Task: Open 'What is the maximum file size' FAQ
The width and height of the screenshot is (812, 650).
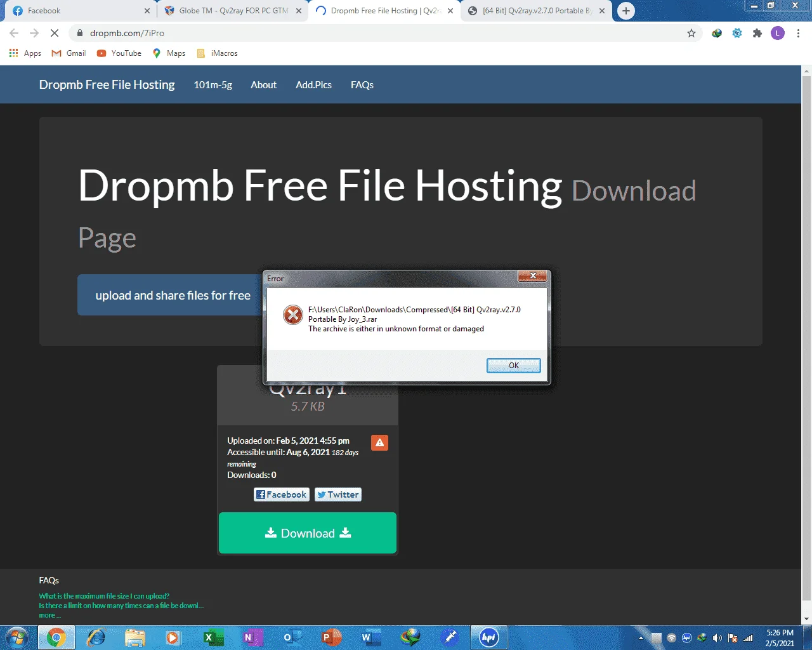Action: click(104, 596)
